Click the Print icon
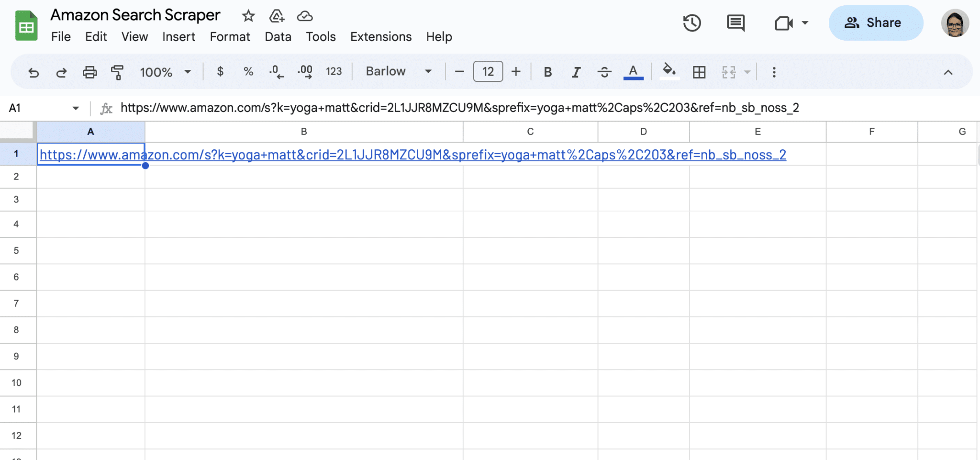 89,72
